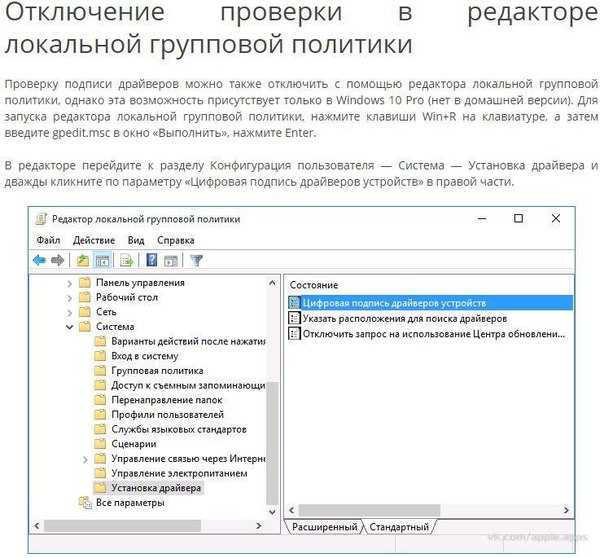Select the 'Вход в систему' folder
Viewport: 604px width, 558px height.
pyautogui.click(x=145, y=356)
